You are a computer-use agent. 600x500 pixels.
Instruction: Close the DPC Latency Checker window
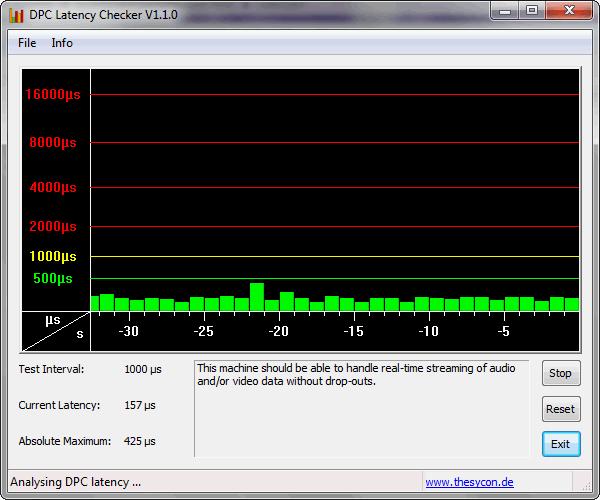(x=569, y=11)
